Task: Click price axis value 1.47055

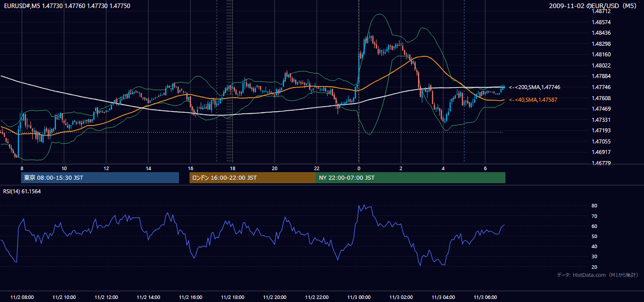Action: [x=601, y=141]
